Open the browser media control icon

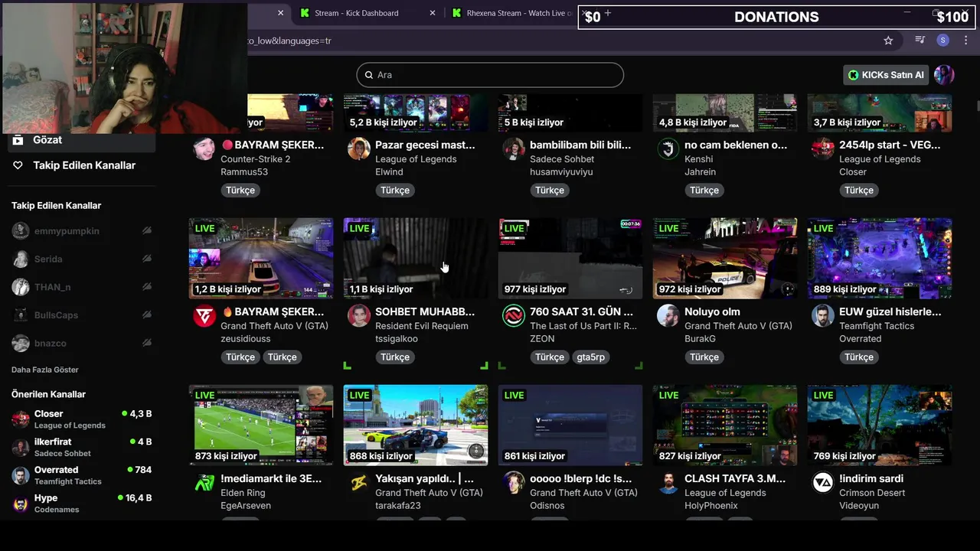920,40
